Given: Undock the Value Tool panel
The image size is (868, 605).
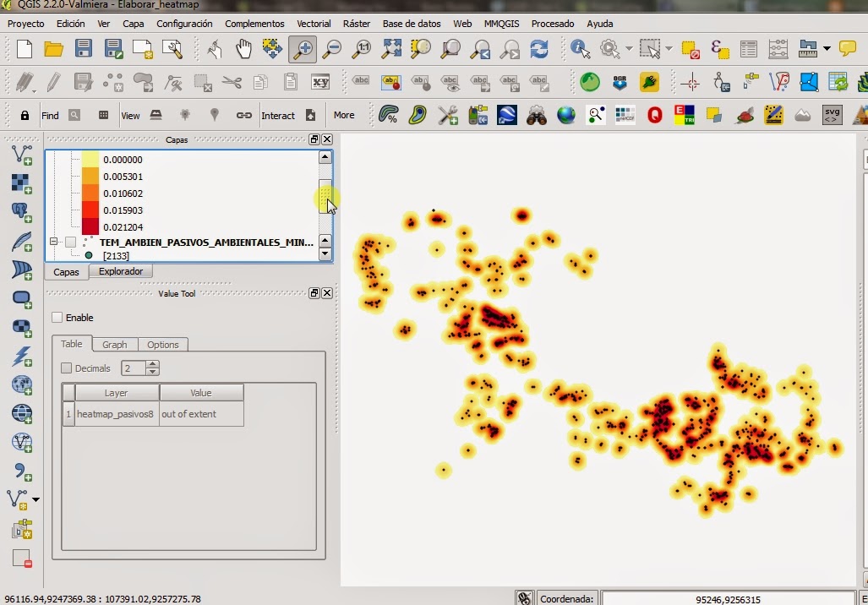Looking at the screenshot, I should click(314, 293).
